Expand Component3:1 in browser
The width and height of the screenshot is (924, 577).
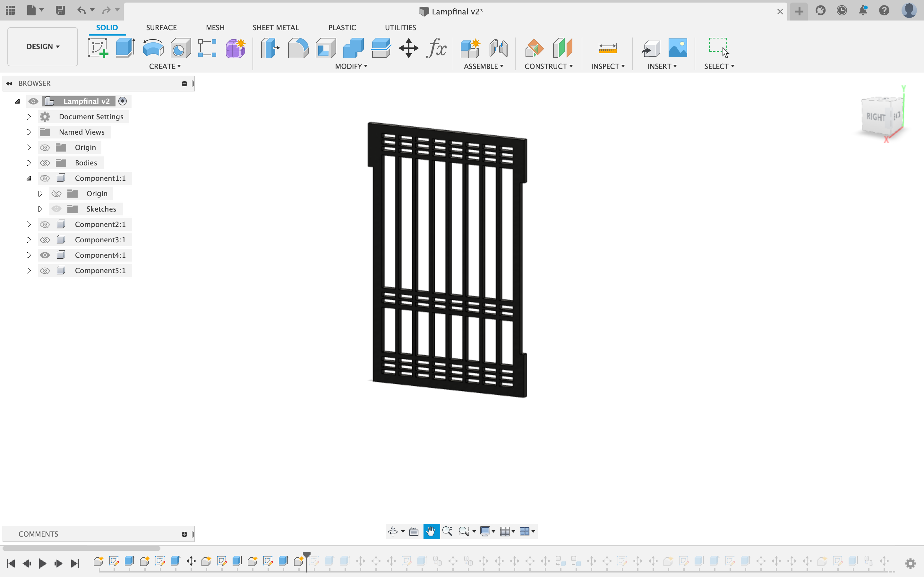tap(29, 239)
